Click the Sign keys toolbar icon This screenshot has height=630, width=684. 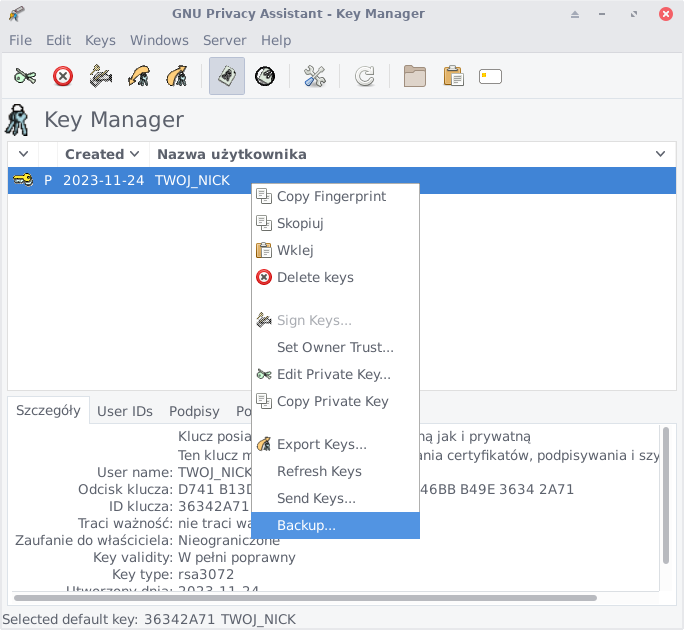coord(101,76)
